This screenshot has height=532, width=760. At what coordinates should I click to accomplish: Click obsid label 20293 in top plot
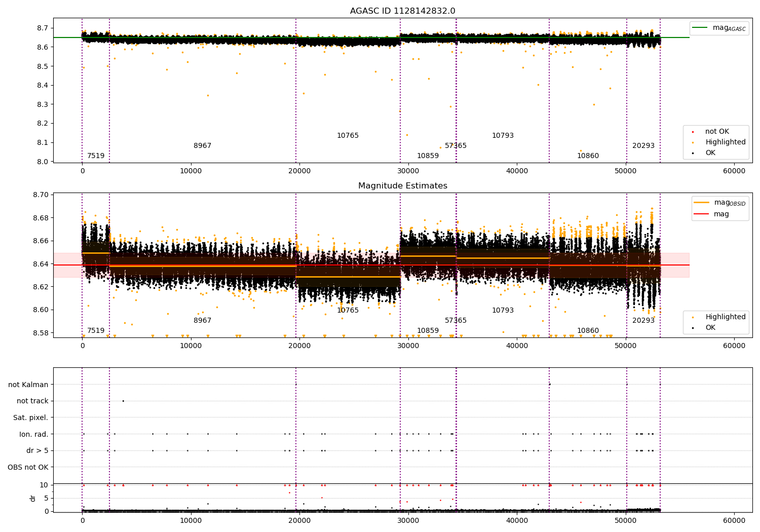(643, 146)
